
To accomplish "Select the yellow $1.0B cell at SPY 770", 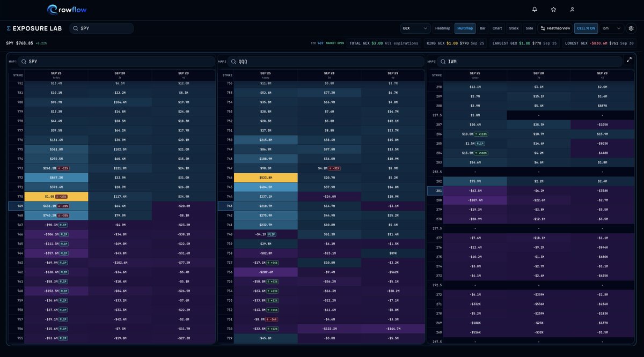I will [56, 197].
